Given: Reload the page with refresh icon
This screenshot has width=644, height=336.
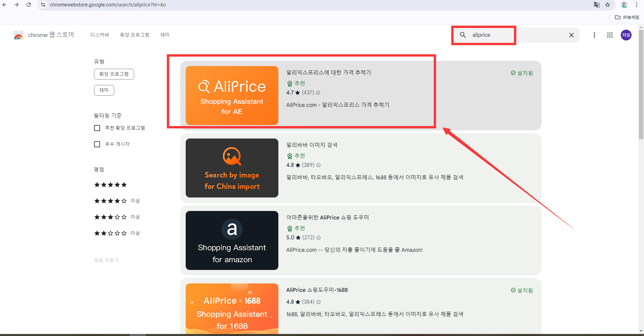Looking at the screenshot, I should pos(29,5).
